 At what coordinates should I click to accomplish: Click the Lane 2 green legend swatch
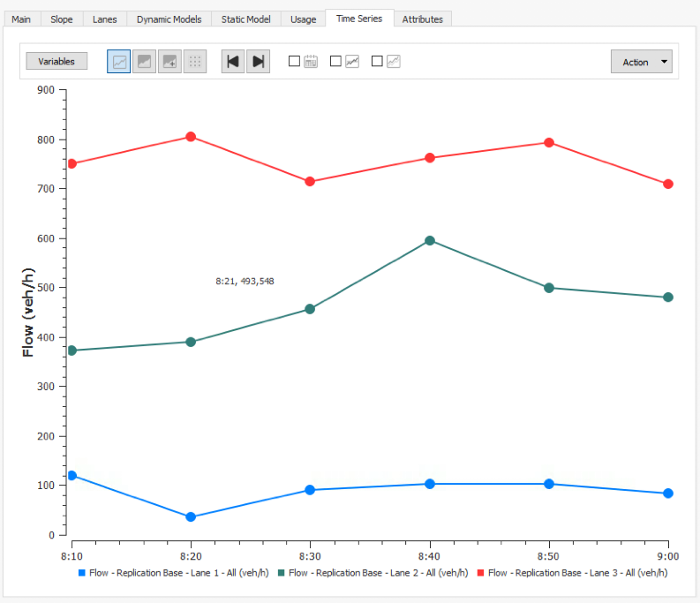point(280,573)
